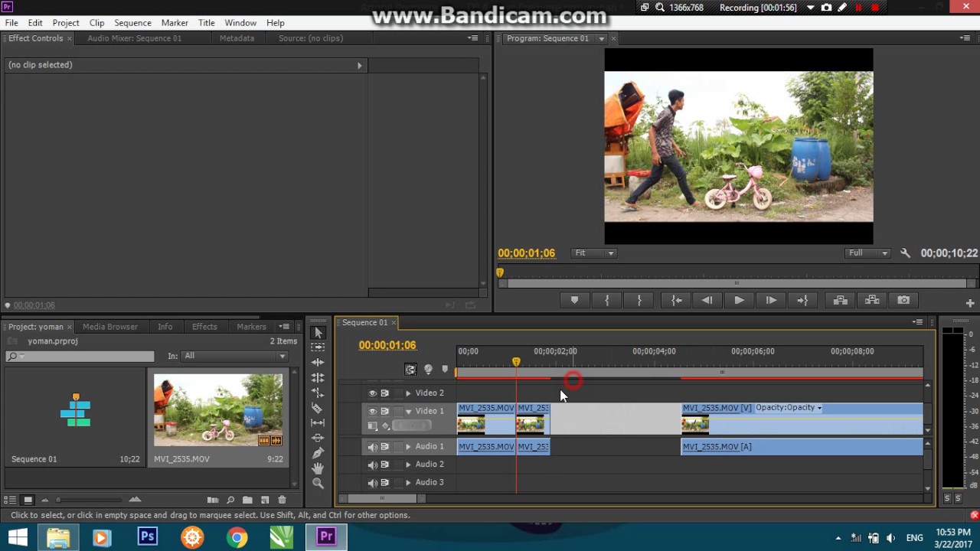980x551 pixels.
Task: Open the Full playback resolution dropdown
Action: point(867,253)
